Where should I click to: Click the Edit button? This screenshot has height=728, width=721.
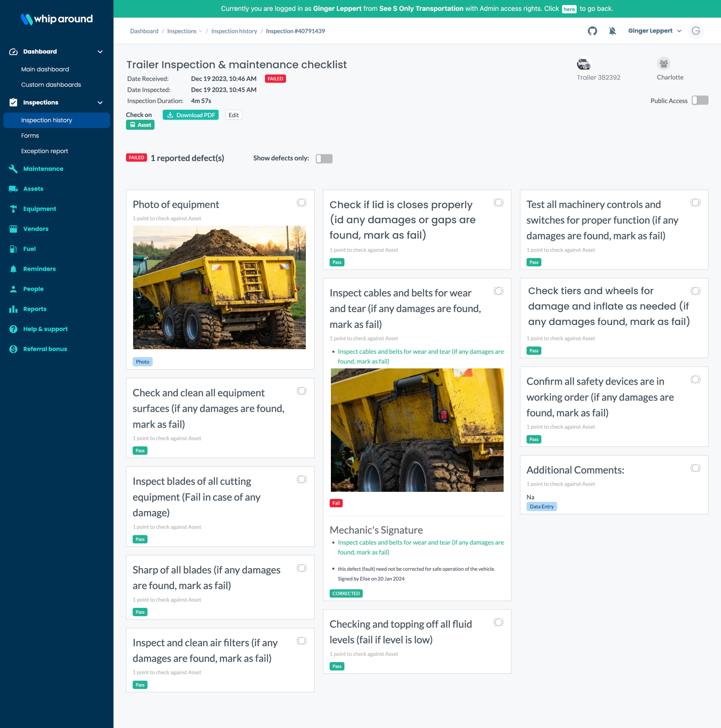[234, 115]
